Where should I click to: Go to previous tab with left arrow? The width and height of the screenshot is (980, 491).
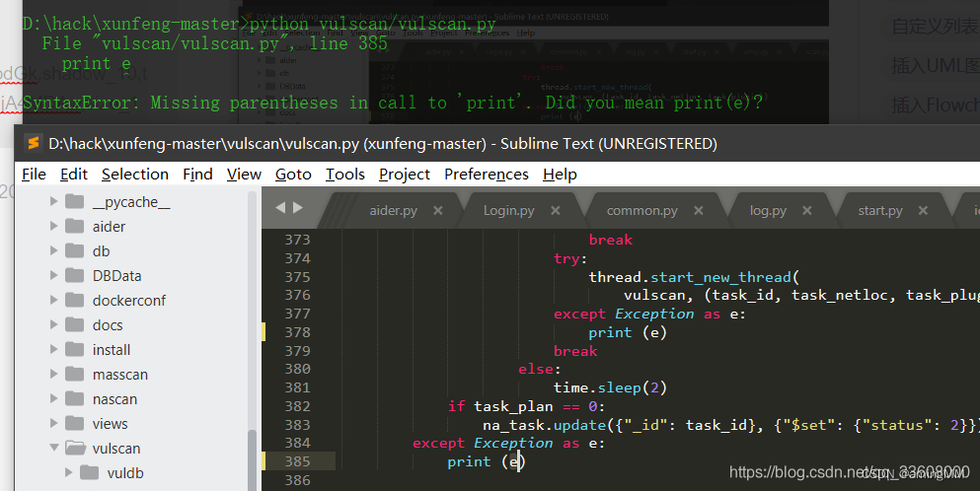pos(280,207)
